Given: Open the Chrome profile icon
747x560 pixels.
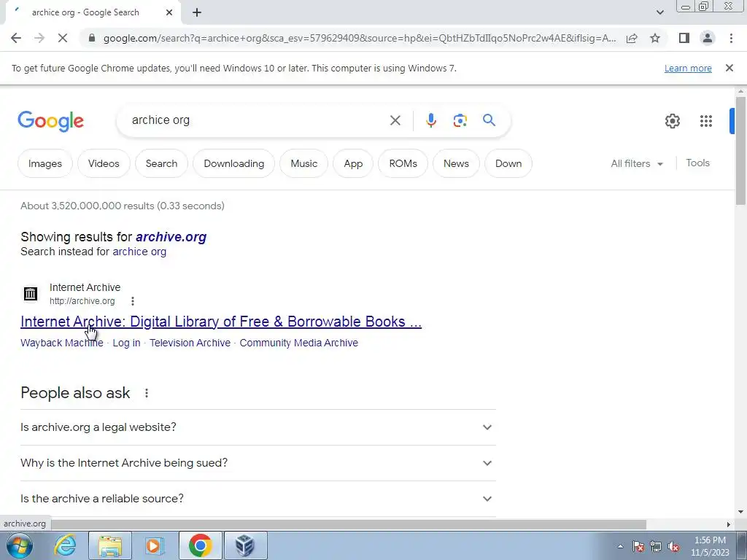Looking at the screenshot, I should pyautogui.click(x=708, y=38).
